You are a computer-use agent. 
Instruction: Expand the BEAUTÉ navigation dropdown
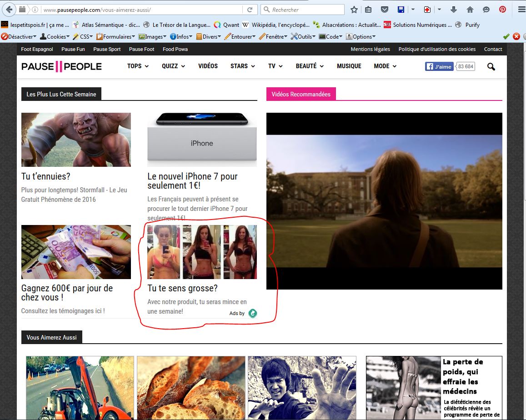point(309,66)
